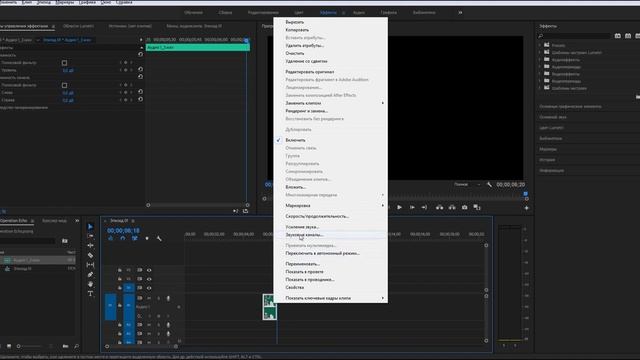Screen dimensions: 640x360
Task: Open timeline display settings wrench
Action: (x=159, y=238)
